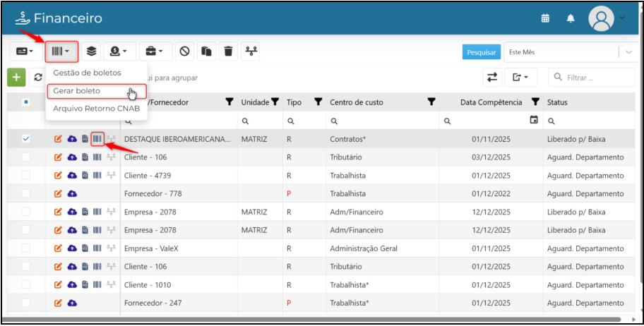Expand the user menu chevron beside avatar
This screenshot has width=644, height=326.
622,17
